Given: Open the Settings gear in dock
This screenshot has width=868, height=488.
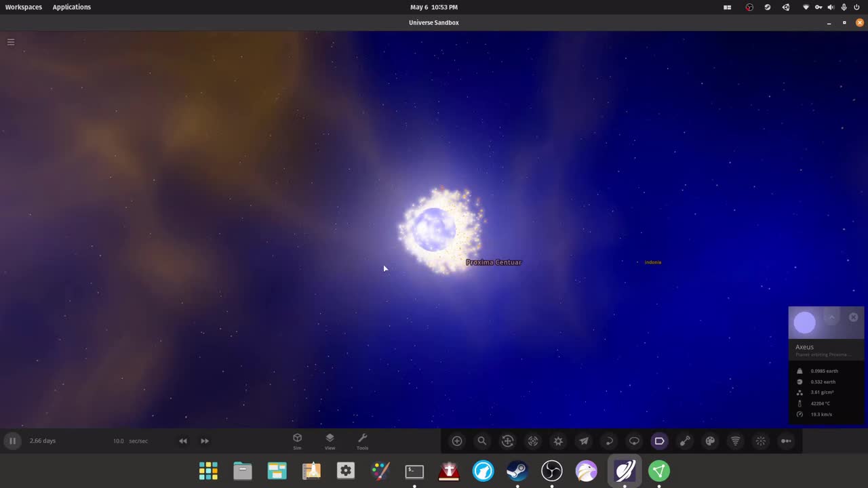Looking at the screenshot, I should coord(346,470).
